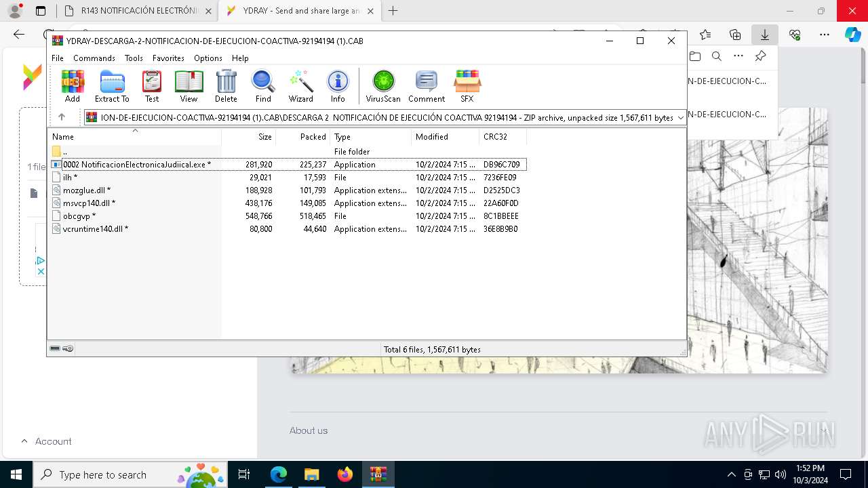868x488 pixels.
Task: Click the browser back arrow
Action: point(19,35)
